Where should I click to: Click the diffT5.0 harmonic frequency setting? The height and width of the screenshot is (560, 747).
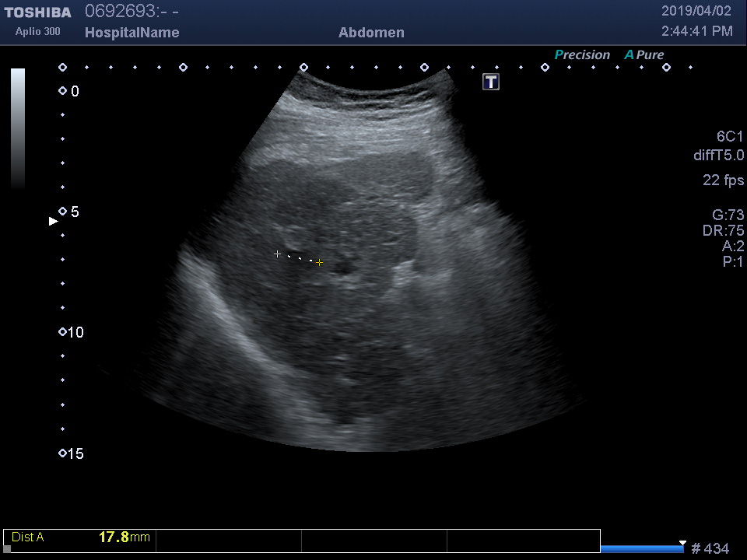(x=718, y=156)
